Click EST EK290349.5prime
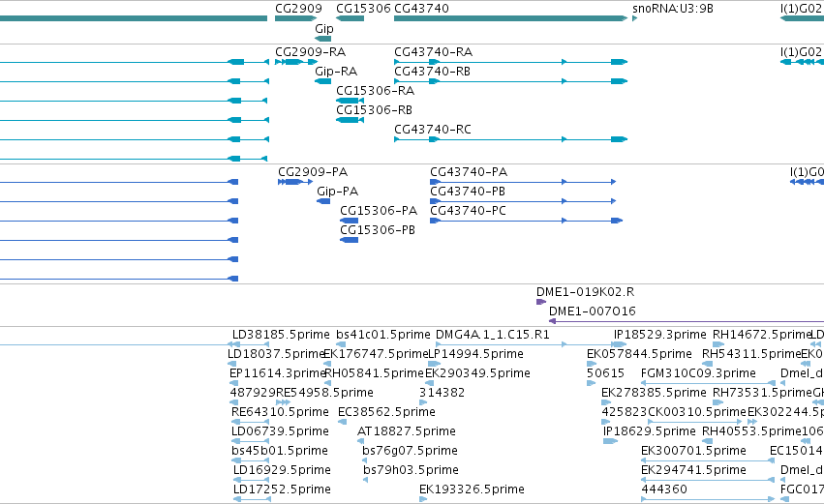 click(x=477, y=373)
